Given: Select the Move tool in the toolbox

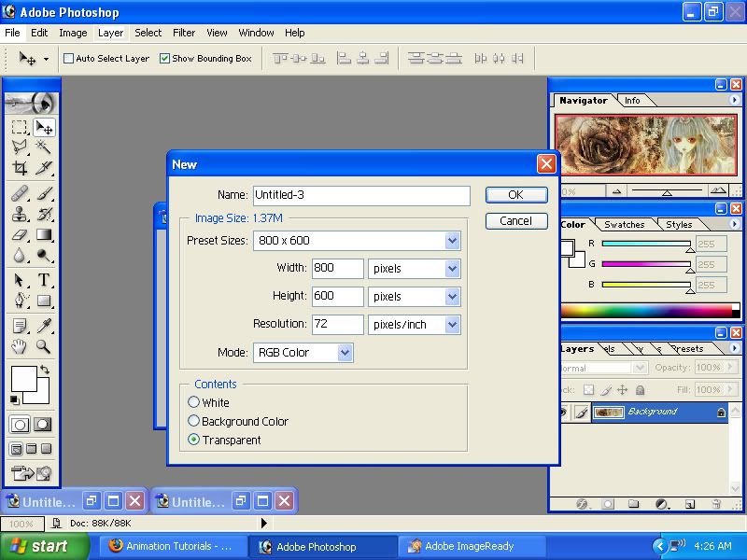Looking at the screenshot, I should [44, 127].
